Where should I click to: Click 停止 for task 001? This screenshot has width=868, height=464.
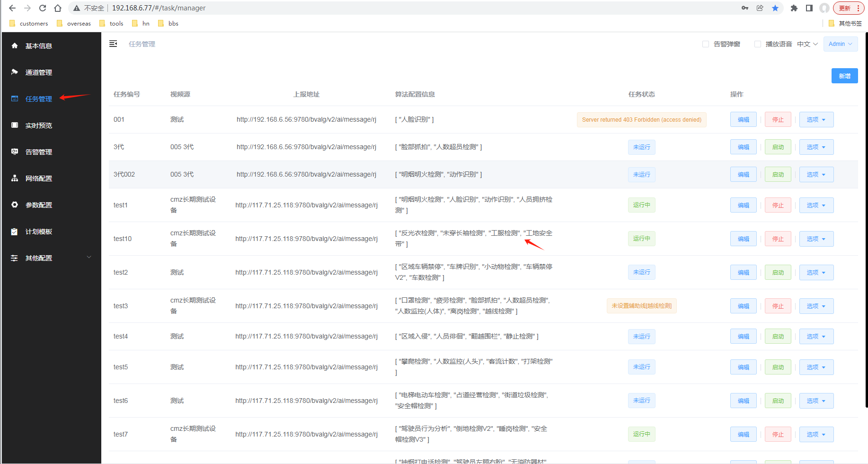tap(778, 119)
